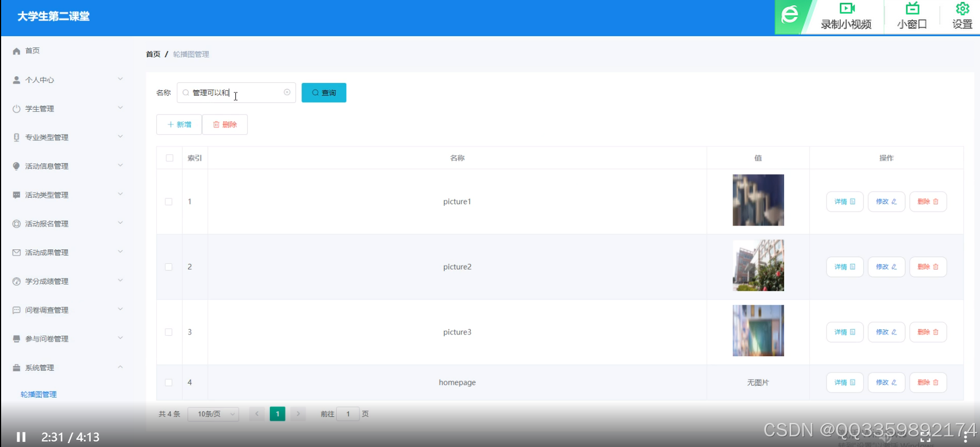Open 设置 gear settings
This screenshot has height=447, width=980.
coord(962,16)
